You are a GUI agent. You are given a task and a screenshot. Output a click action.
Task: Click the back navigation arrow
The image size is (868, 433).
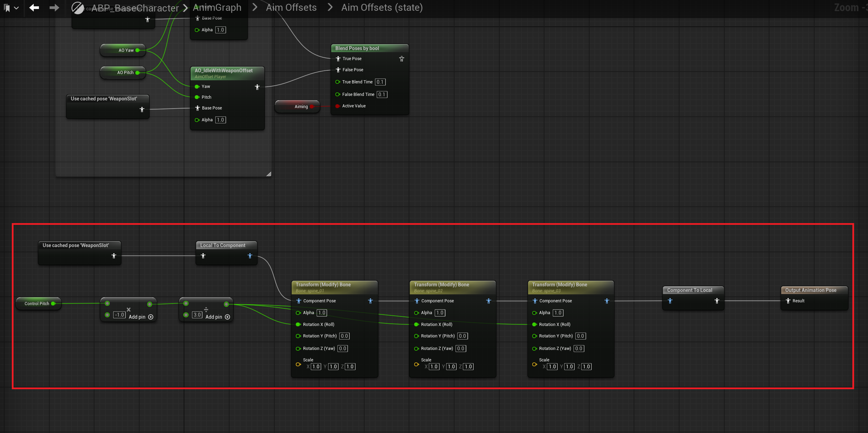34,8
